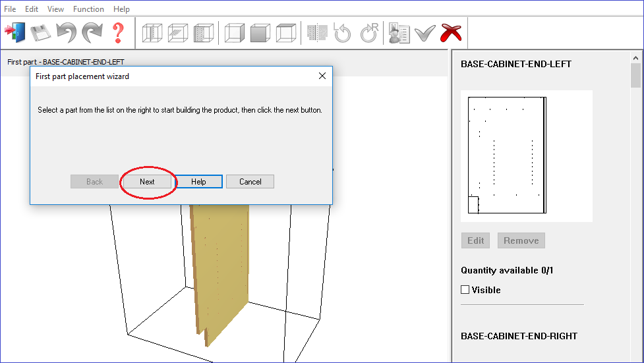This screenshot has width=644, height=363.
Task: Select the vertical panel plane view icon
Action: click(x=152, y=33)
